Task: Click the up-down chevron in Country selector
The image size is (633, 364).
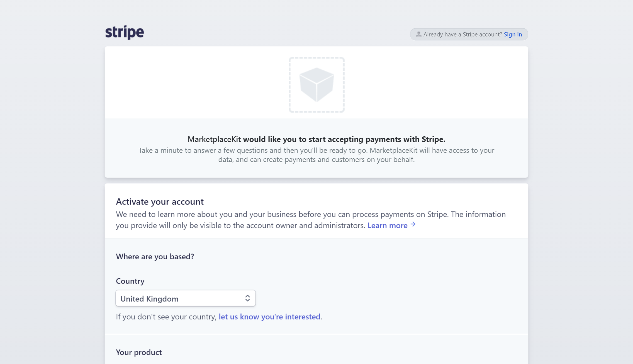Action: tap(247, 298)
